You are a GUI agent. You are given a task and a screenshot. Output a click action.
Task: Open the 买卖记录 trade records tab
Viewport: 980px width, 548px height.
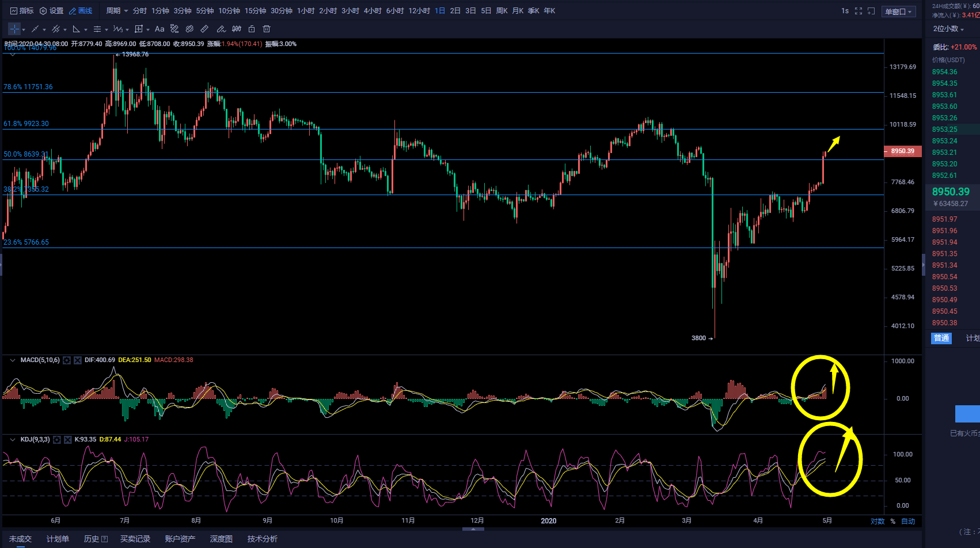(x=135, y=539)
